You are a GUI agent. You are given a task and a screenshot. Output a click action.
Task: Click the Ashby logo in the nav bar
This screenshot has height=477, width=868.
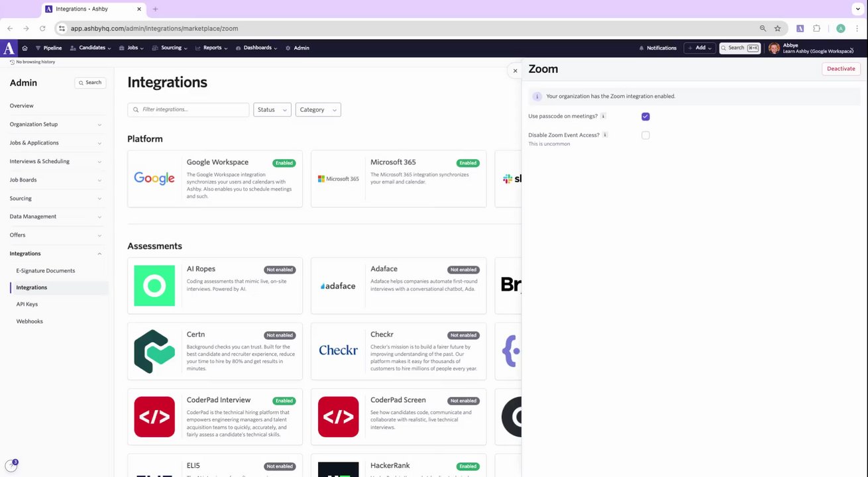pyautogui.click(x=8, y=48)
